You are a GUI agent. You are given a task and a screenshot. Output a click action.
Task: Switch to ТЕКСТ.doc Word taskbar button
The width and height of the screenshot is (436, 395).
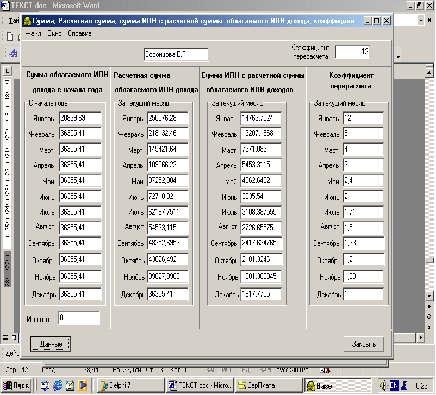[199, 386]
